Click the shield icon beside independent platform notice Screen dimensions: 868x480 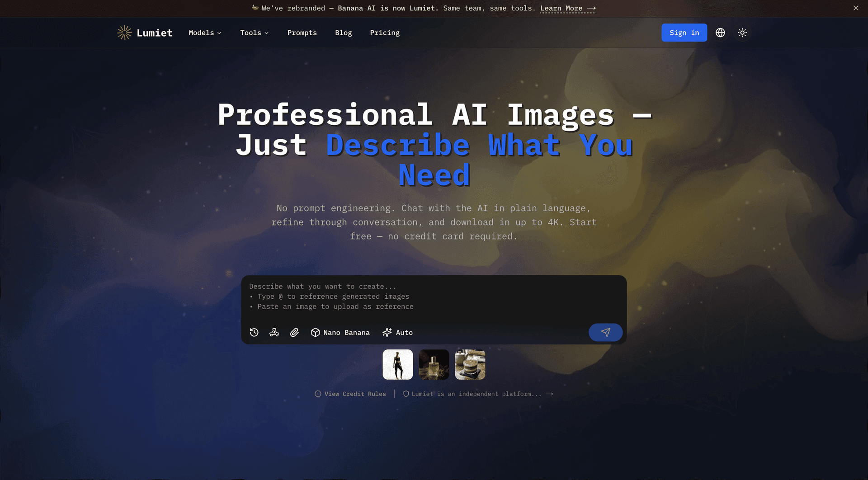pos(406,394)
